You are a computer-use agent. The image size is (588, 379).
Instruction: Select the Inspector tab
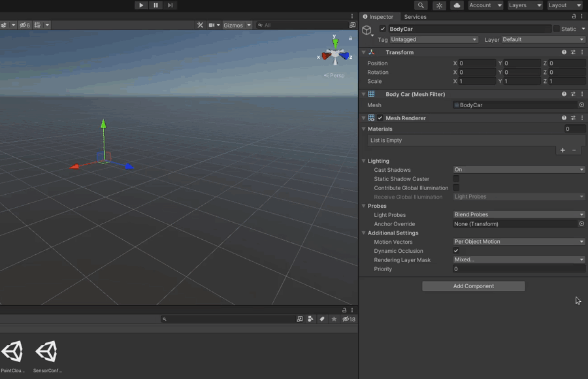pyautogui.click(x=380, y=16)
